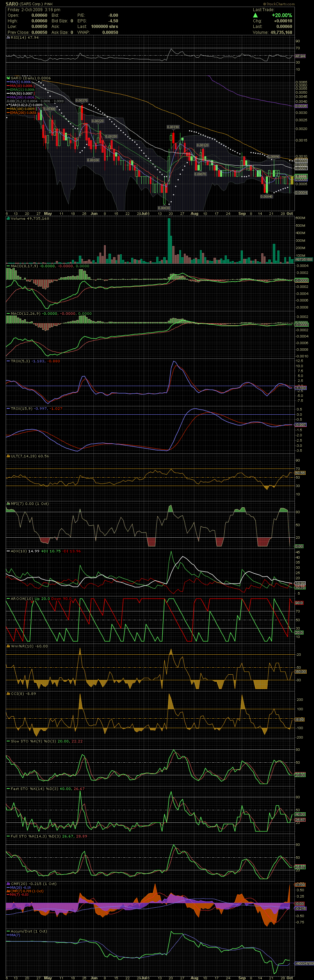Click the 0.00190 price peak label
The width and height of the screenshot is (314, 980).
pyautogui.click(x=173, y=127)
